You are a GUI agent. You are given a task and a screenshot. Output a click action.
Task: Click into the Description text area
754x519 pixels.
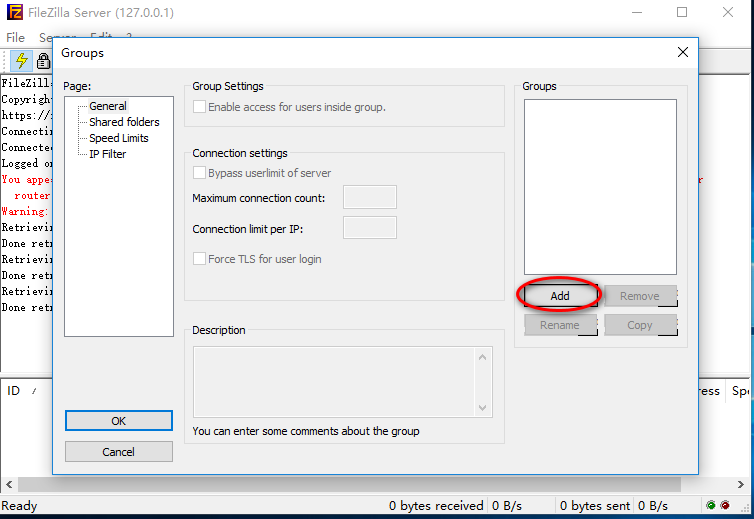[x=334, y=382]
